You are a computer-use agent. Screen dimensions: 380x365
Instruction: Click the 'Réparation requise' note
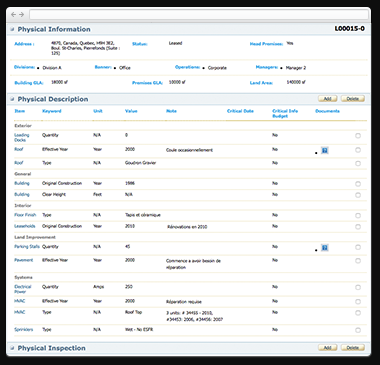(184, 302)
